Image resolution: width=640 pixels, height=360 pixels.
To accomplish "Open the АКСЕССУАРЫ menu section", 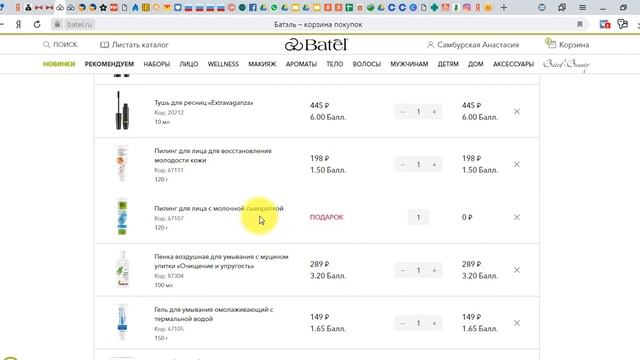I will [x=513, y=64].
